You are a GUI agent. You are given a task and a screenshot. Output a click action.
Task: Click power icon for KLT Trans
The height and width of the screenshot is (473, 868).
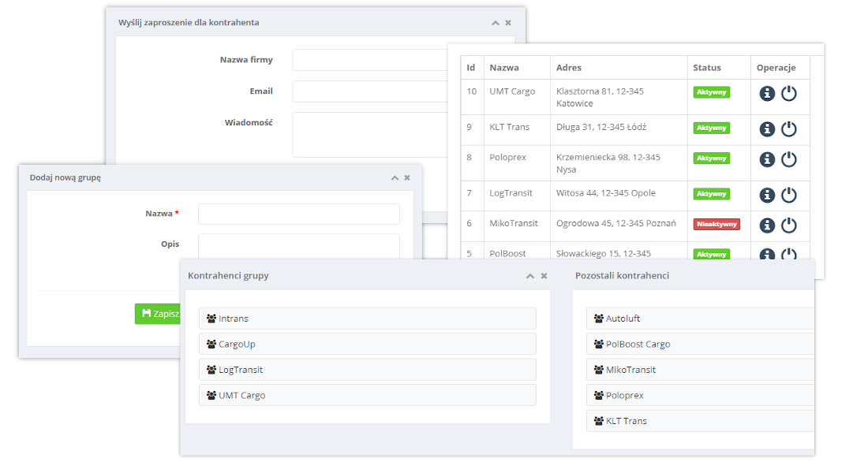click(789, 129)
